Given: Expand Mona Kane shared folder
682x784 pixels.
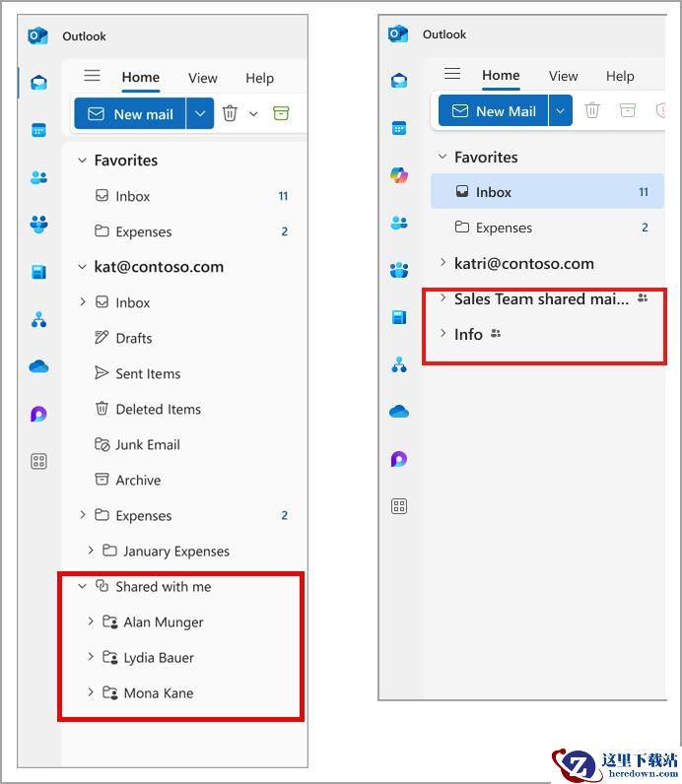Looking at the screenshot, I should tap(91, 692).
